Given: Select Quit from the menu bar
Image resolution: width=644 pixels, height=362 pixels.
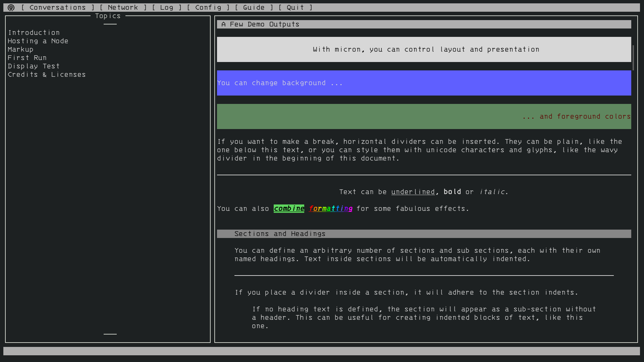Looking at the screenshot, I should tap(296, 7).
